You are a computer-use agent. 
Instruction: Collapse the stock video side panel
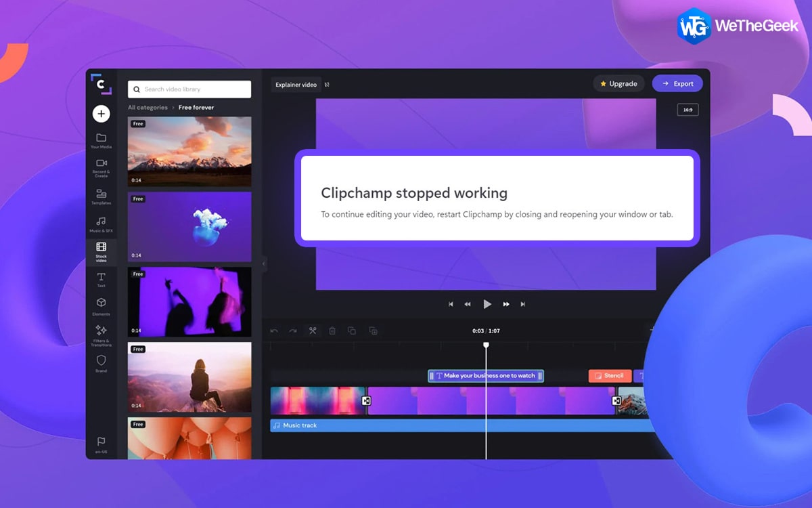tap(265, 263)
